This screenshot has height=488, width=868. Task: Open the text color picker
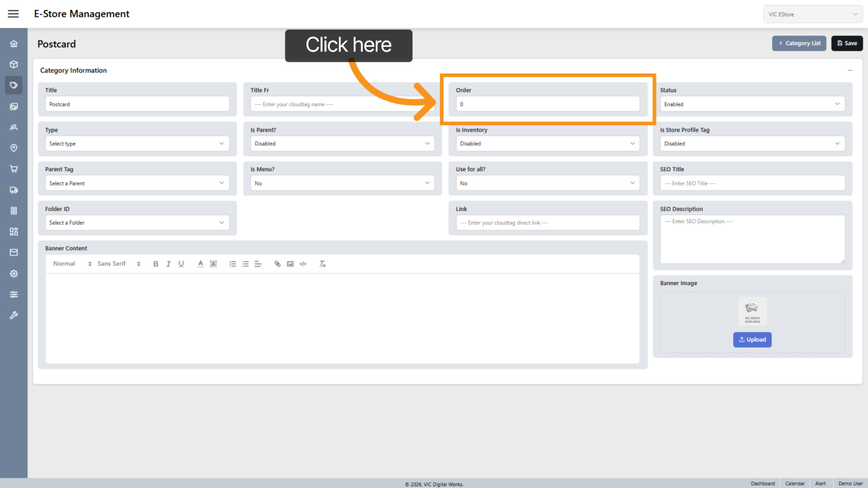tap(200, 264)
